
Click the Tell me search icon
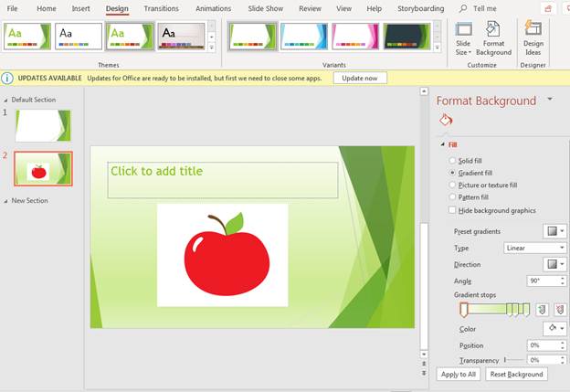coord(463,8)
